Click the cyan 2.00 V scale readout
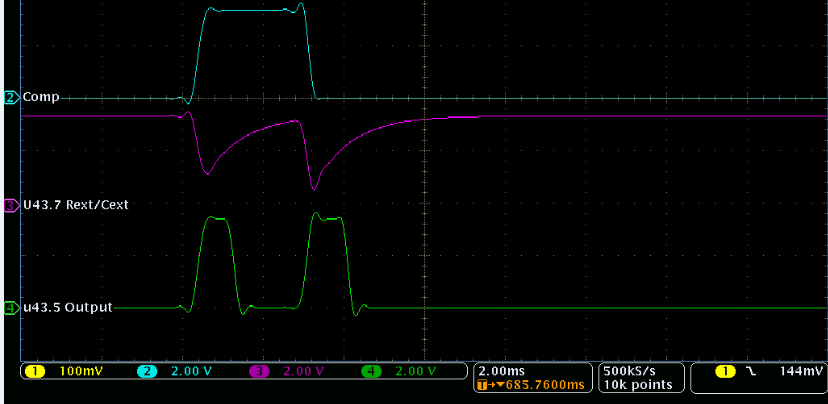The height and width of the screenshot is (404, 828). (x=192, y=372)
